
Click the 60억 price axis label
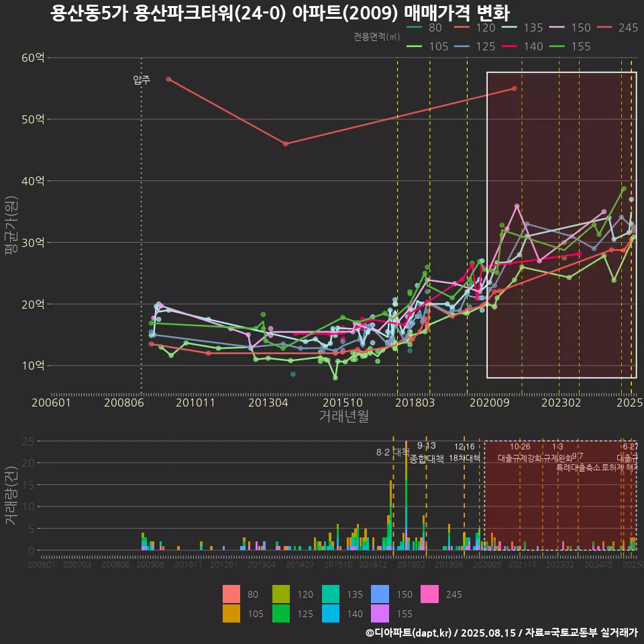[x=33, y=58]
